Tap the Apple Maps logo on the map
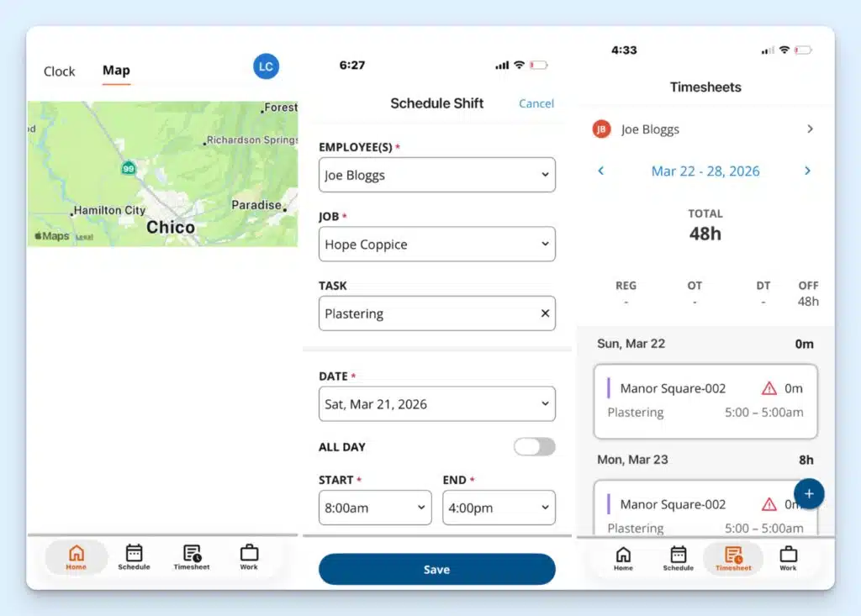 [50, 236]
